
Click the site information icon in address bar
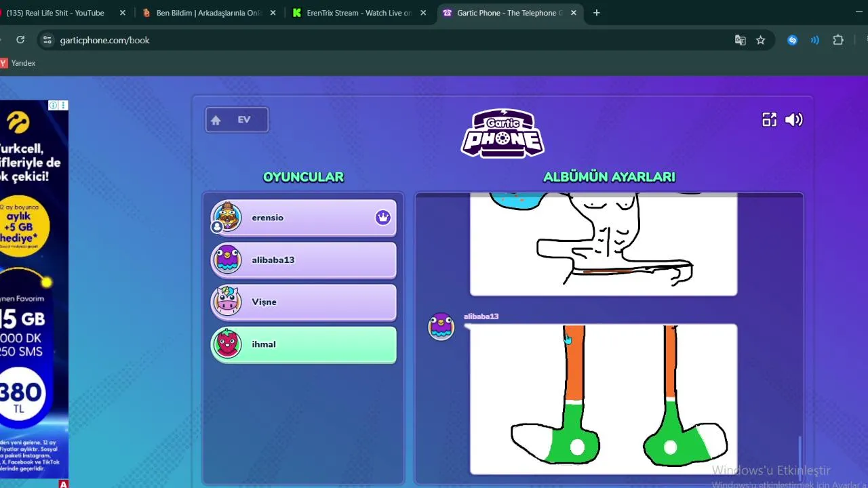point(47,40)
